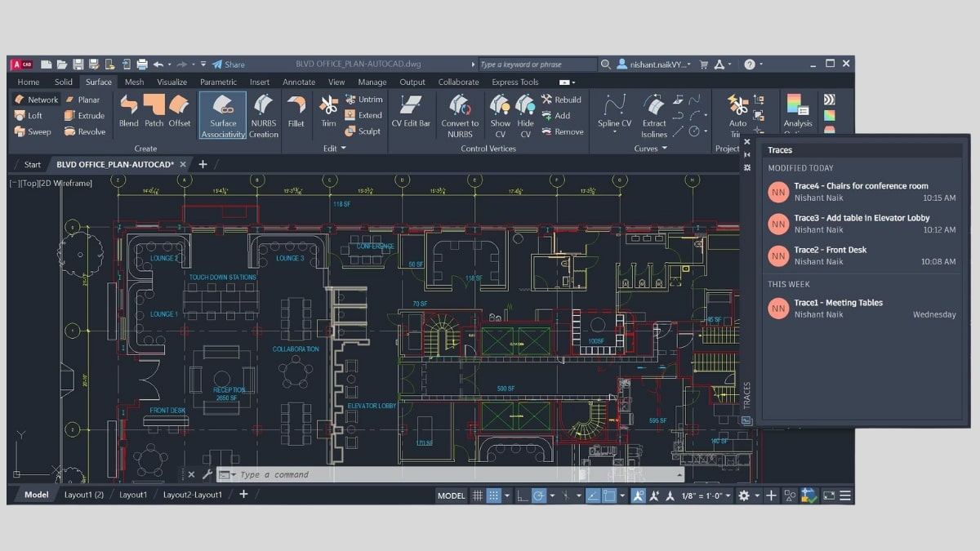Select the Trim scissors tool

coord(328,110)
